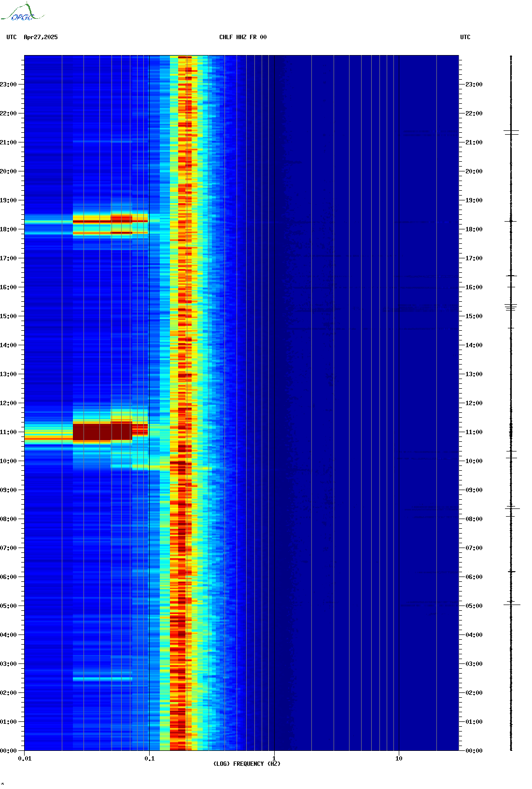Click 15:00 on the right time axis
Image resolution: width=532 pixels, height=789 pixels.
point(474,316)
